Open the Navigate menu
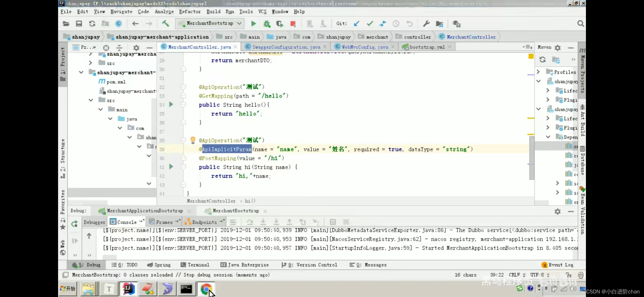This screenshot has width=644, height=297. point(121,12)
